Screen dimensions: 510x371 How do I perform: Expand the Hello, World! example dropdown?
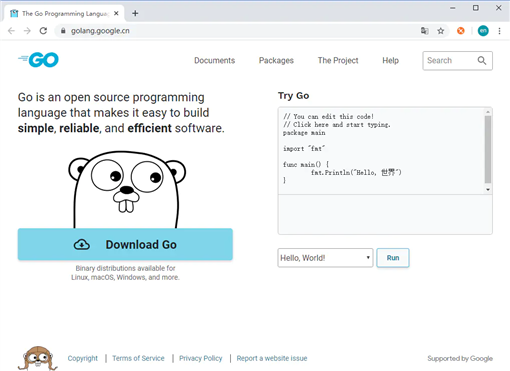tap(325, 258)
